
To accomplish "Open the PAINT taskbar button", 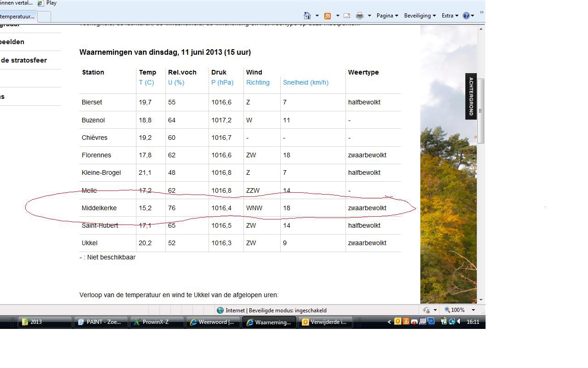I will point(101,322).
